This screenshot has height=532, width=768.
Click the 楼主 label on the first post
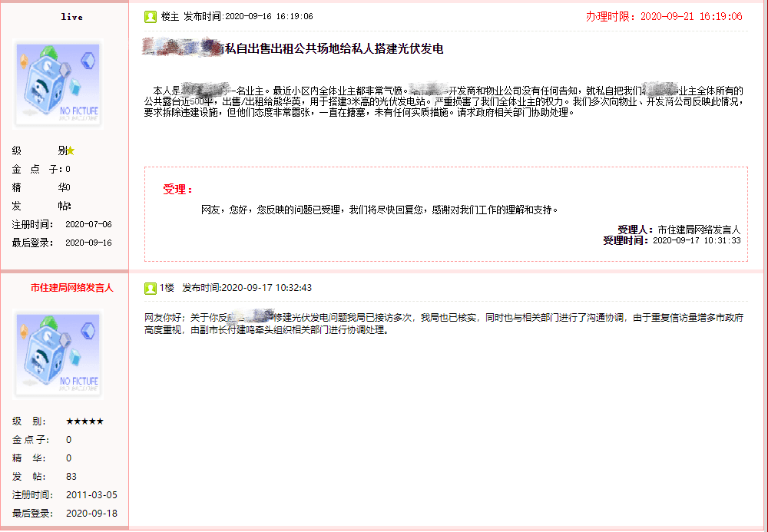(x=170, y=15)
